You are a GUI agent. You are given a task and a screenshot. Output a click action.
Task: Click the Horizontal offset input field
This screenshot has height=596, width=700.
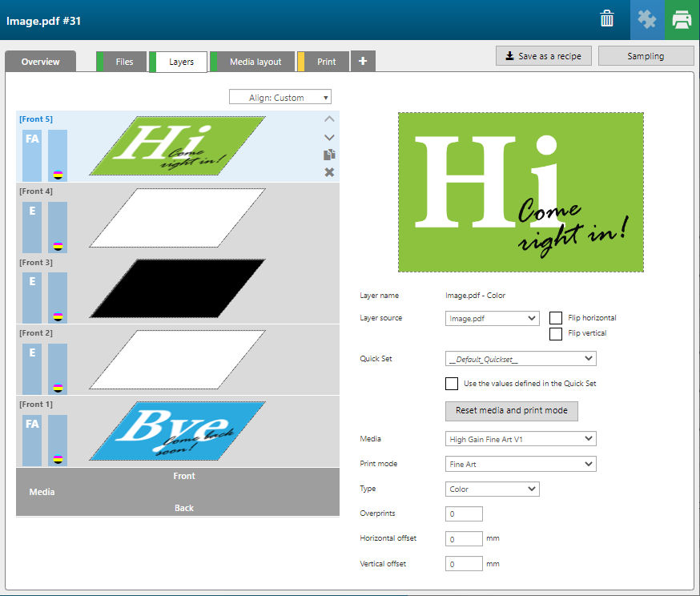coord(464,539)
